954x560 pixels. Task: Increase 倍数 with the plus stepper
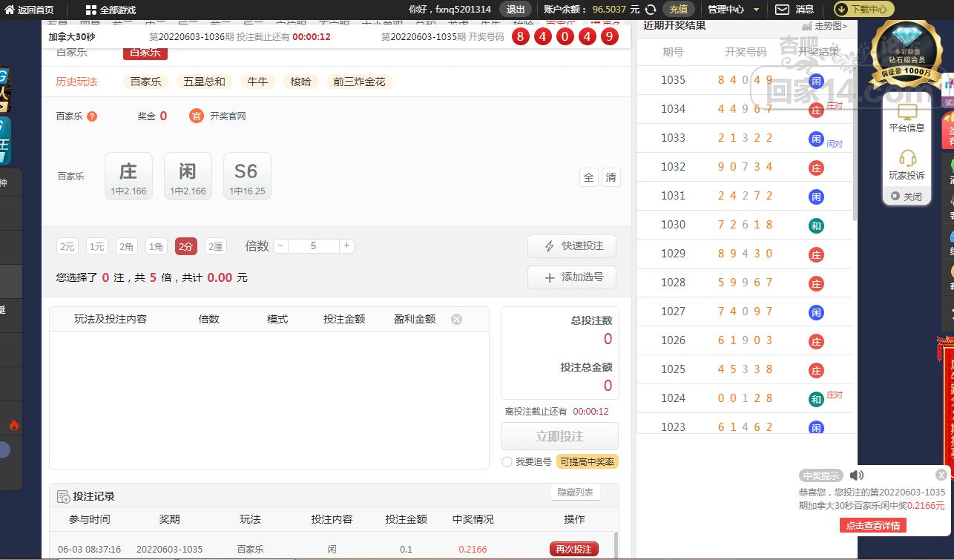pyautogui.click(x=346, y=246)
